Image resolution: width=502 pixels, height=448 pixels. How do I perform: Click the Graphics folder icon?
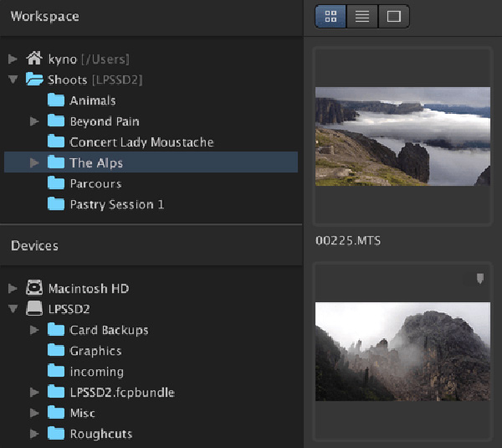point(56,350)
